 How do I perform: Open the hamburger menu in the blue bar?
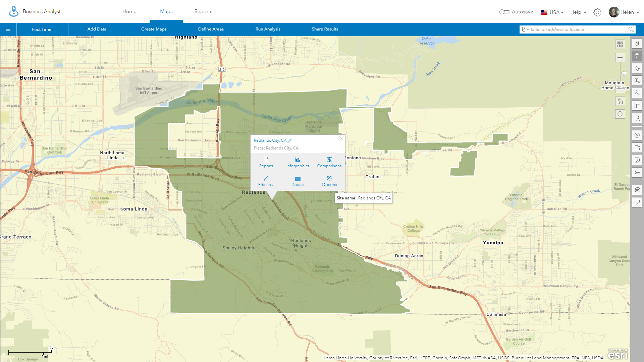tap(8, 29)
